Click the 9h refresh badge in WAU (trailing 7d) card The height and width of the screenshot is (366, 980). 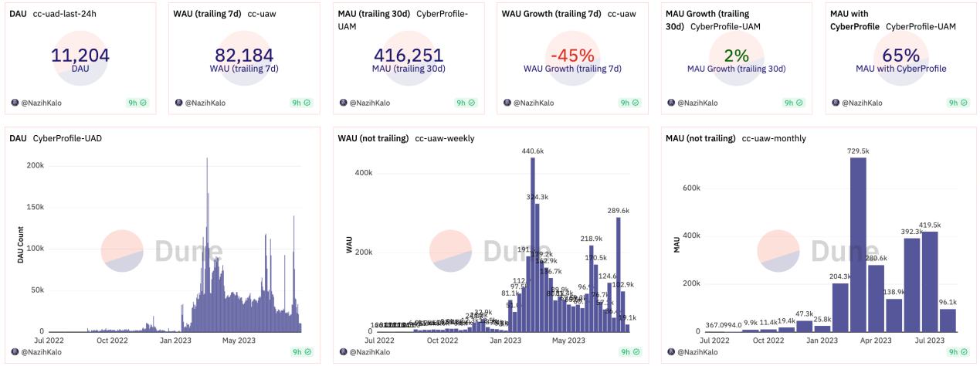click(x=301, y=103)
